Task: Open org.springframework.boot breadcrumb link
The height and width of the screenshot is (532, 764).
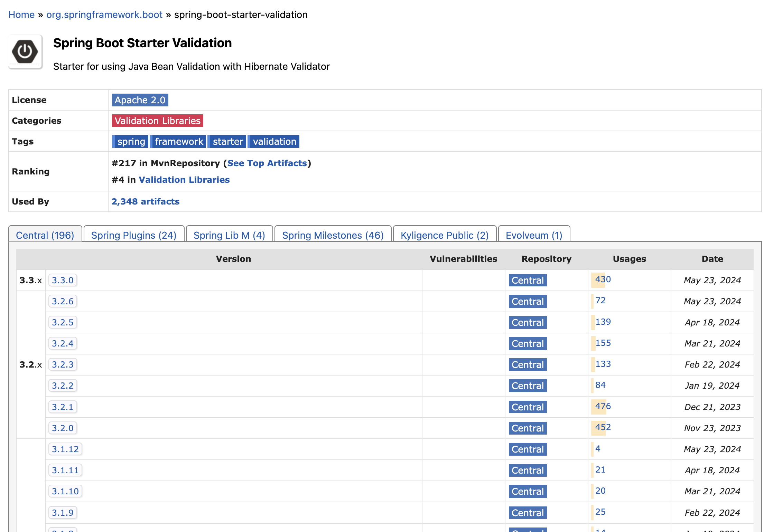Action: tap(104, 15)
